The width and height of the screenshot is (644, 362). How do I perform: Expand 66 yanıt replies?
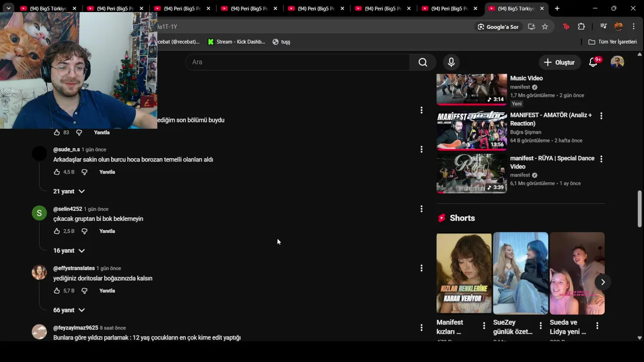pos(69,310)
